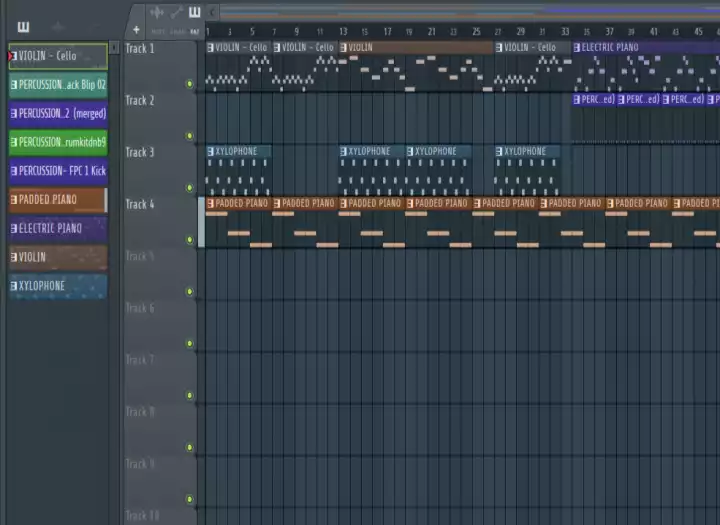Click the icon of ELECTRIC PIANO in the picker
The height and width of the screenshot is (525, 720).
(x=14, y=228)
